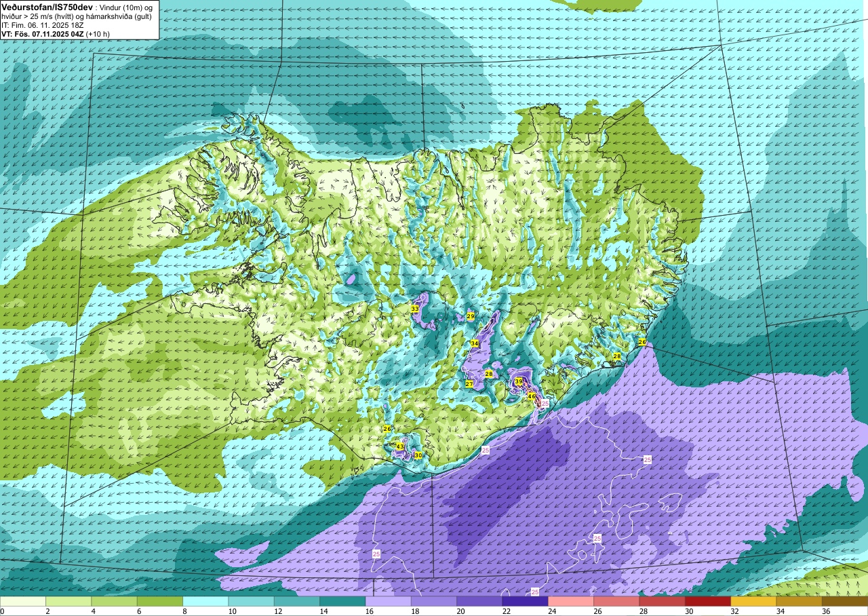Pick the 4–6 m/s green legend swatch
This screenshot has width=868, height=616.
[114, 601]
